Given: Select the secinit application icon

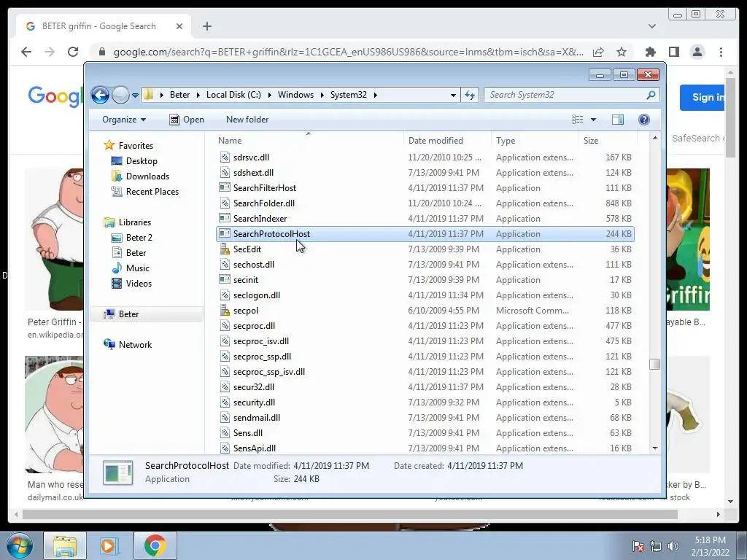Looking at the screenshot, I should click(225, 279).
